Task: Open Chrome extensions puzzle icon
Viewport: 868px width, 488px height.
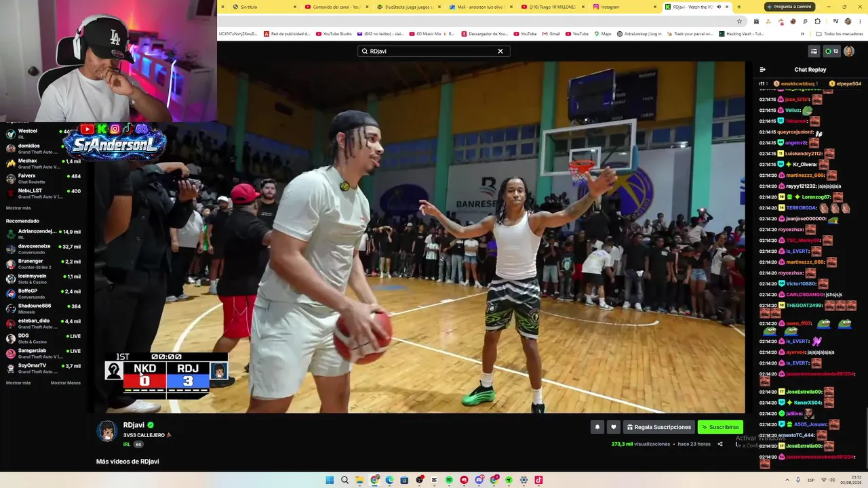Action: 818,21
